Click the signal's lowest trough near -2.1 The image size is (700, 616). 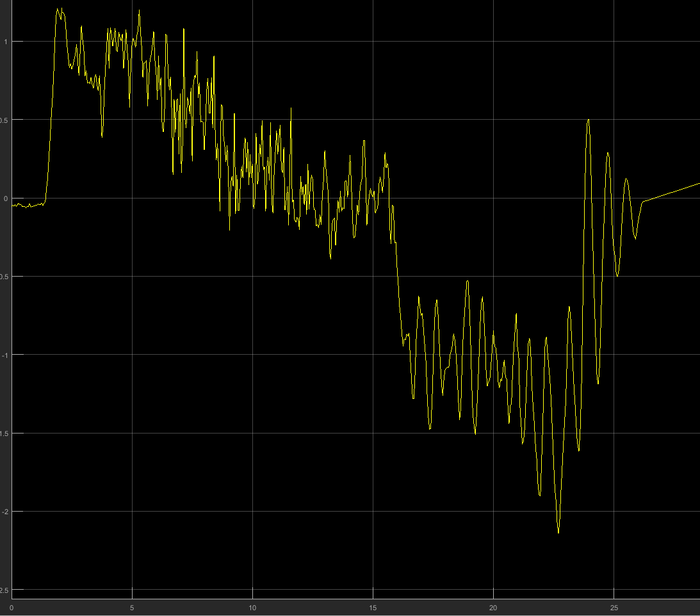[558, 532]
